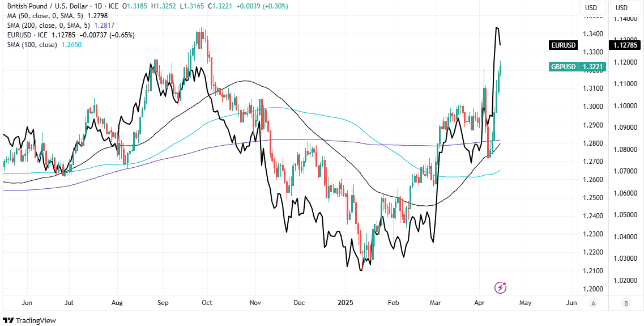The image size is (644, 326).
Task: Click the 1.3221 GBPUSD axis price tag
Action: tap(593, 67)
